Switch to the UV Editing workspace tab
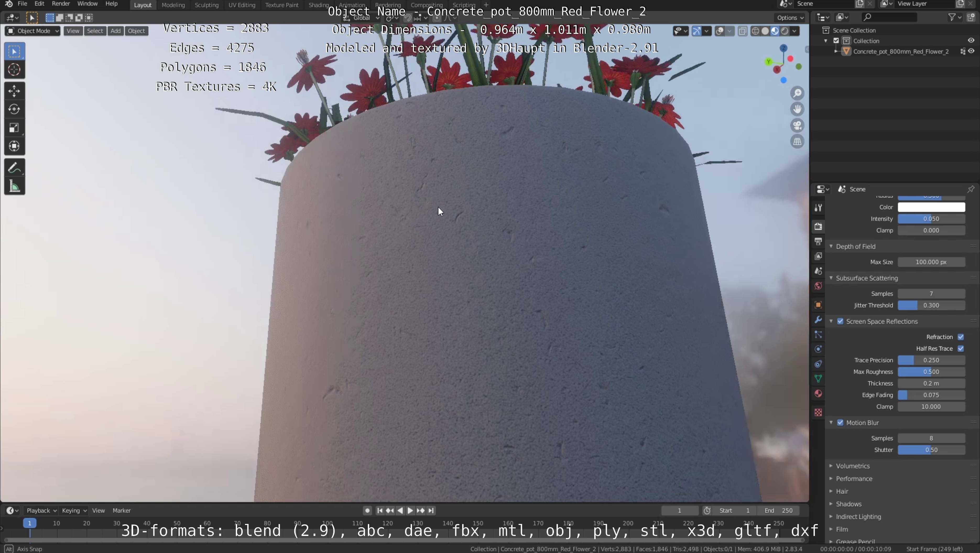The height and width of the screenshot is (553, 980). (242, 5)
